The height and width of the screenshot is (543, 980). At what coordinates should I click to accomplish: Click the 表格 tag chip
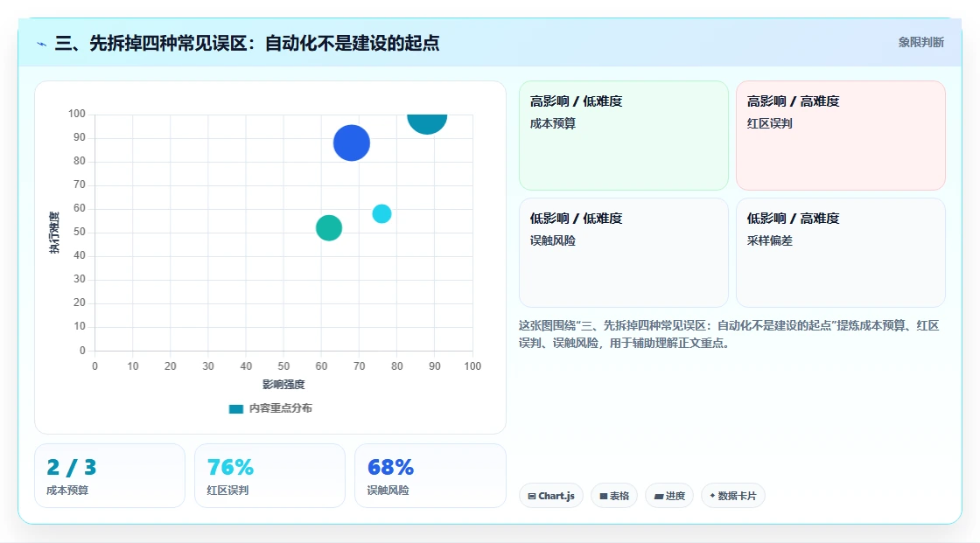click(x=614, y=496)
